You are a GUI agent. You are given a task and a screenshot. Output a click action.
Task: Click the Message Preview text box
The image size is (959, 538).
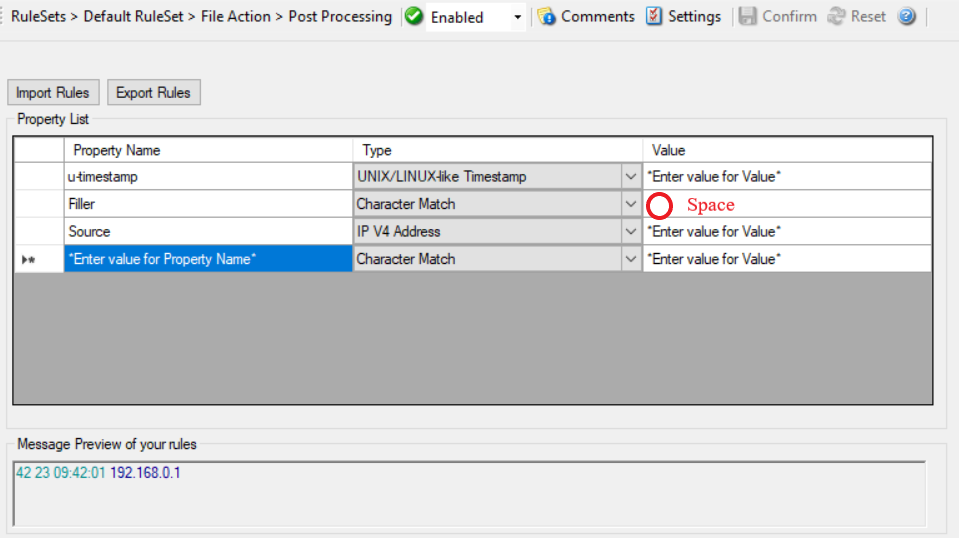pyautogui.click(x=469, y=492)
